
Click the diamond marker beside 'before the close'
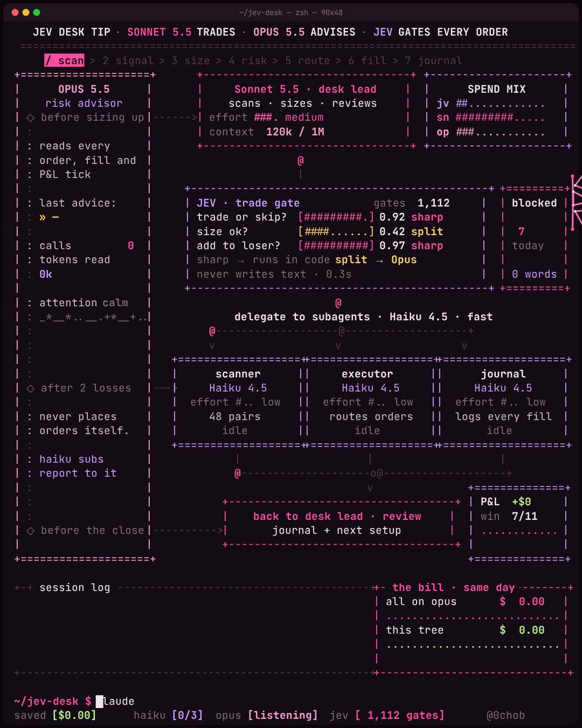30,530
